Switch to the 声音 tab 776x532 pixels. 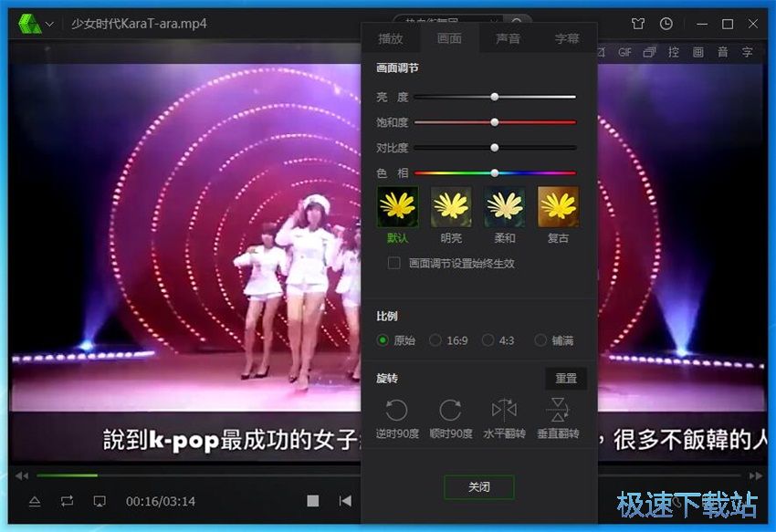pyautogui.click(x=509, y=38)
